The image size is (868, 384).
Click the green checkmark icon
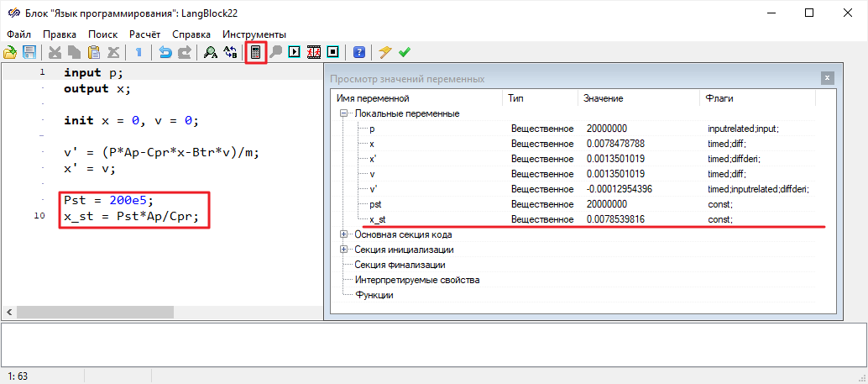(405, 52)
